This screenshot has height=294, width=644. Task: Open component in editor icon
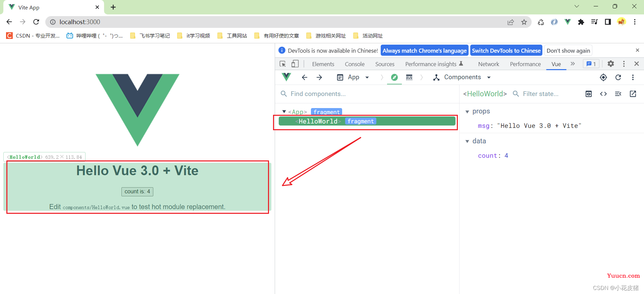[x=633, y=94]
